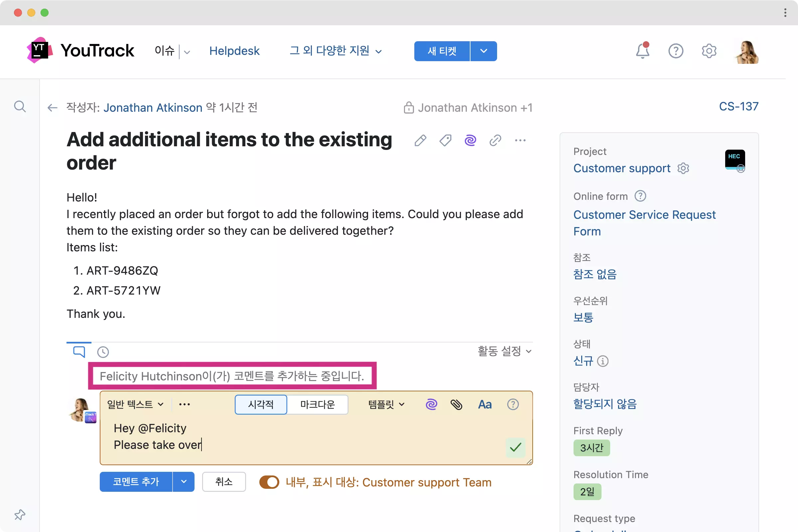Switch editor to 마크다운 mode
This screenshot has width=798, height=532.
pos(317,404)
